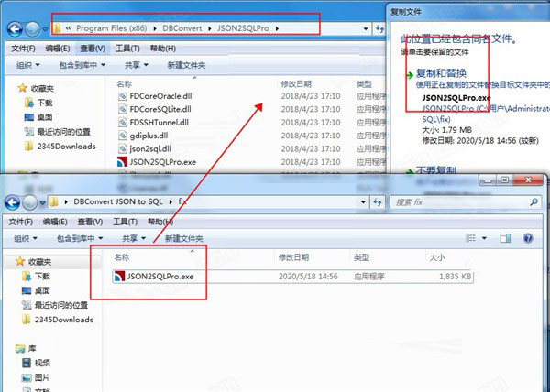Choose 不要复制 in copy file dialog
550x392 pixels.
[435, 170]
